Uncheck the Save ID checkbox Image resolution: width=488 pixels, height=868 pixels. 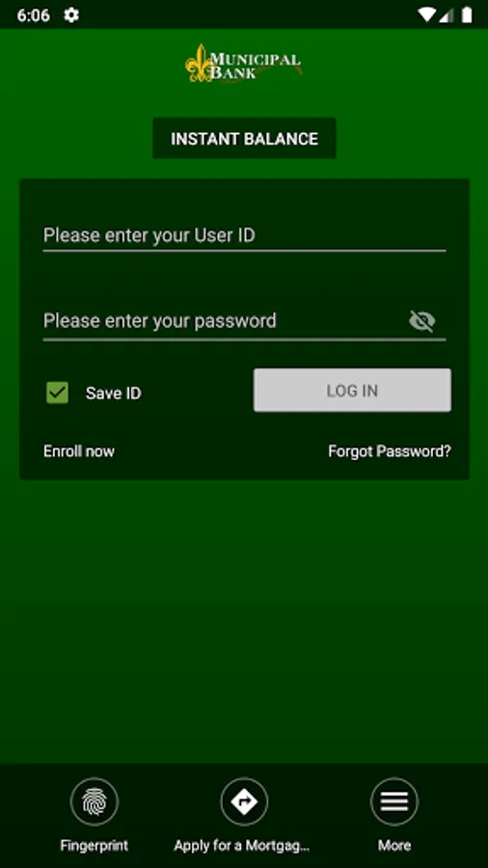coord(58,393)
